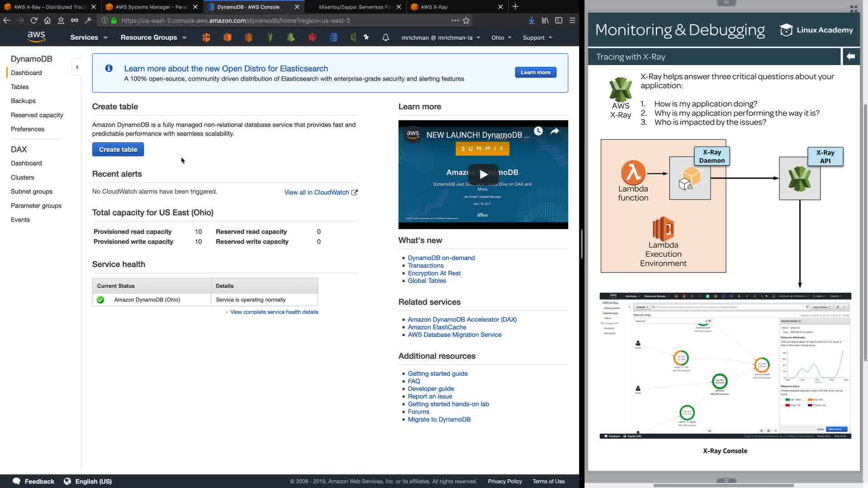Open Tables in the DynamoDB sidebar
This screenshot has height=488, width=868.
point(20,87)
